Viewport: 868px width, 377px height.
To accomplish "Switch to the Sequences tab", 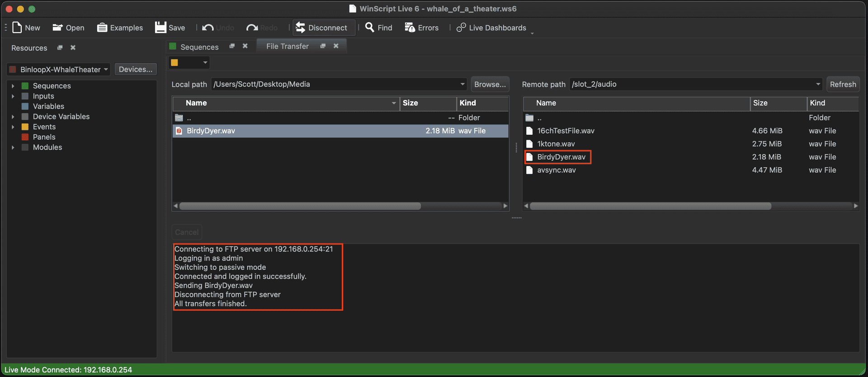I will pyautogui.click(x=199, y=47).
